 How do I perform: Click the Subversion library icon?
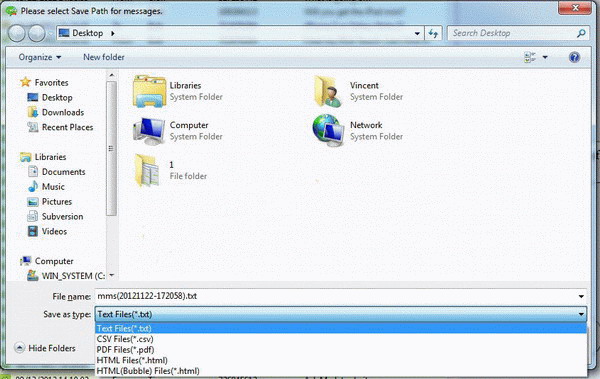click(x=33, y=216)
